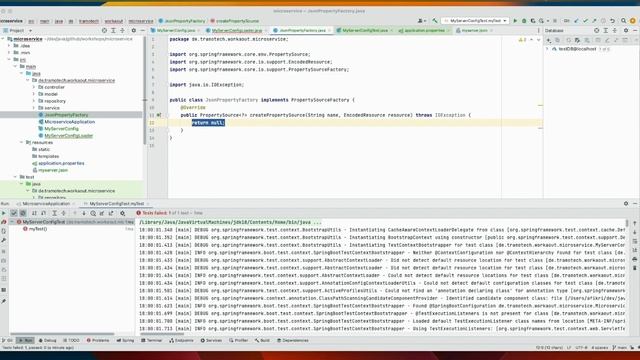Start debugging via the bug icon

524,21
